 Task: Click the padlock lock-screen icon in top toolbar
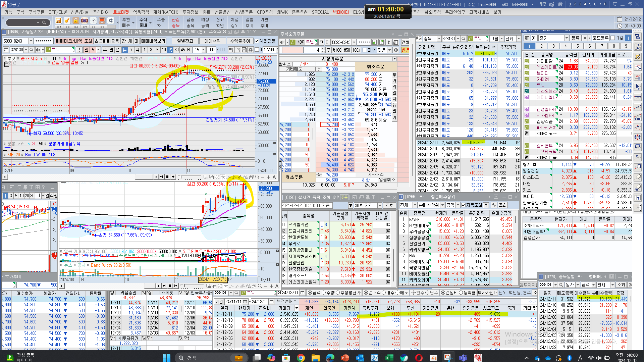[76, 21]
